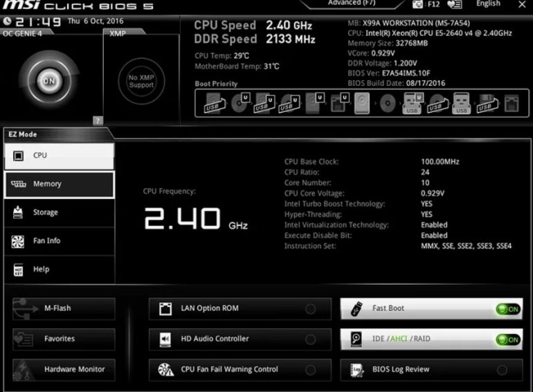533x392 pixels.
Task: Click the question mark help icon below OC Genie
Action: pos(98,120)
